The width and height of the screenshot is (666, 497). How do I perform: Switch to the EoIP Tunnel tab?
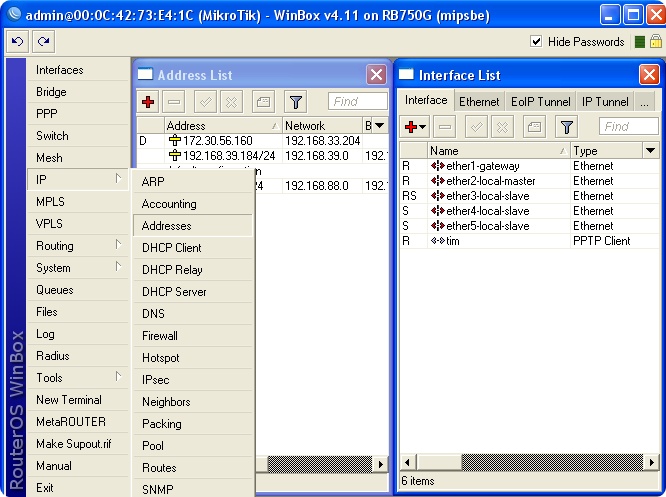point(540,102)
